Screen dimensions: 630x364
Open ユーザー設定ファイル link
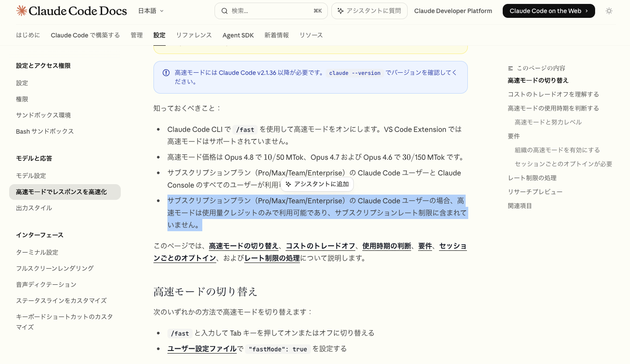(x=202, y=349)
